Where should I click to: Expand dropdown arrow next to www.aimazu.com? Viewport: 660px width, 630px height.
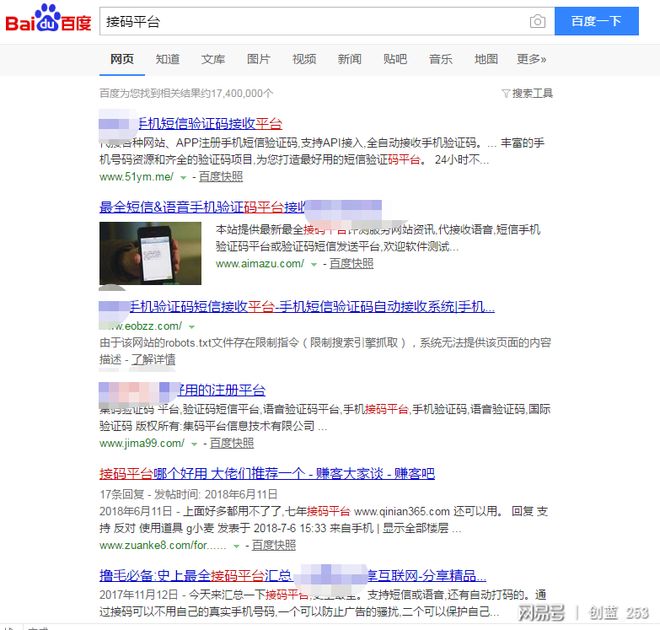point(314,265)
